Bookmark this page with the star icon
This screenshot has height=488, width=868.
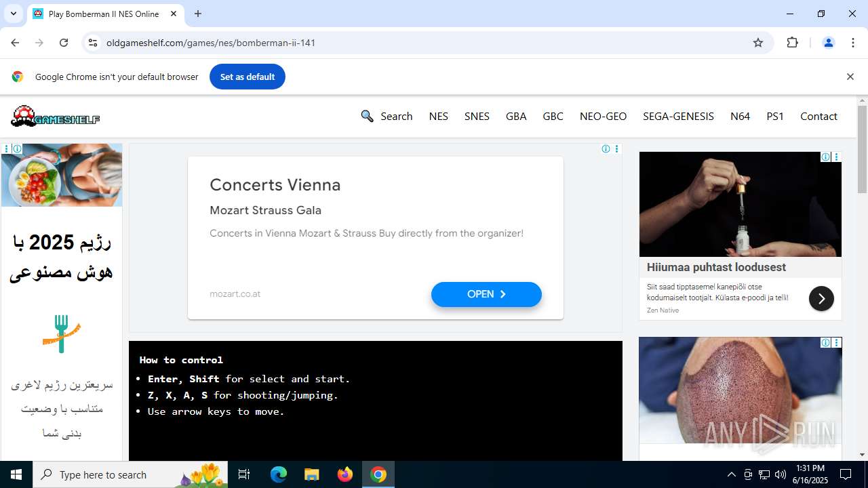pos(758,43)
